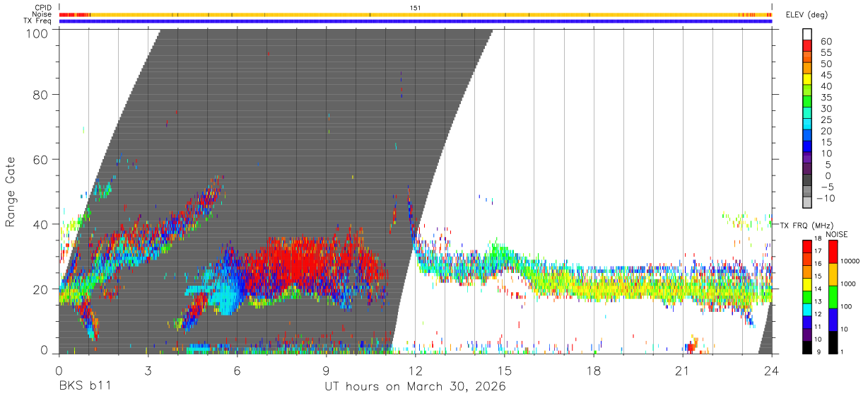Click the 45 label on ELEV colorbar
This screenshot has width=868, height=401.
[x=826, y=75]
